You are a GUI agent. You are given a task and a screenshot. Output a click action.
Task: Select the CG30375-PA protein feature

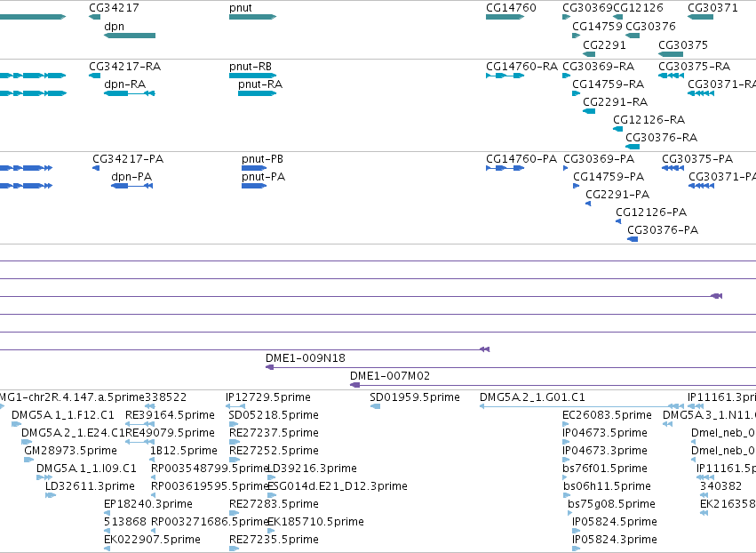click(673, 168)
